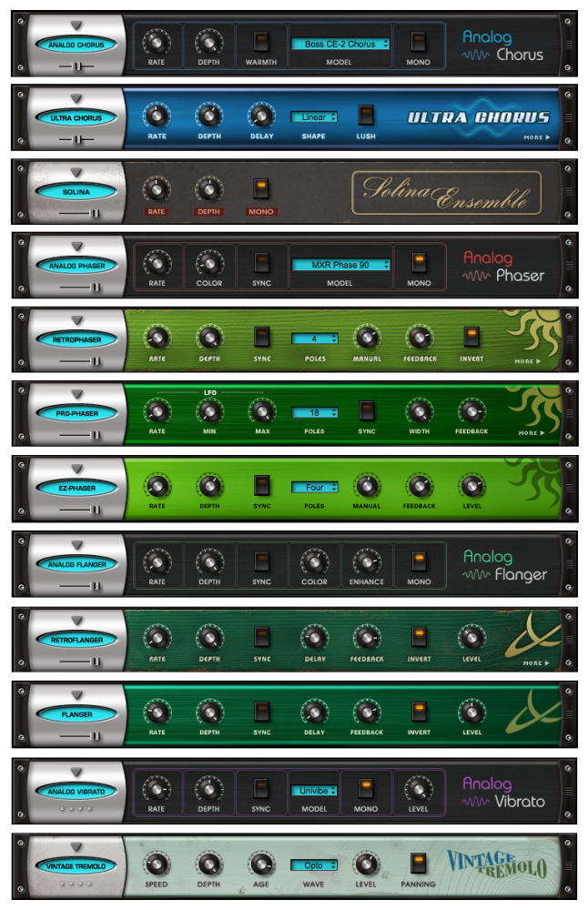Screen dimensions: 588x910
Task: Show MORE controls on RetroFlanger
Action: (x=536, y=662)
